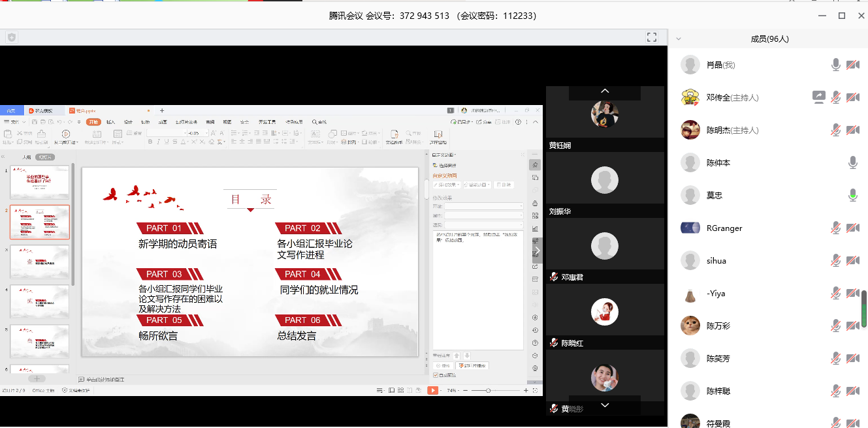The image size is (868, 428).
Task: Select slide 3 thumbnail in slide panel
Action: (40, 262)
